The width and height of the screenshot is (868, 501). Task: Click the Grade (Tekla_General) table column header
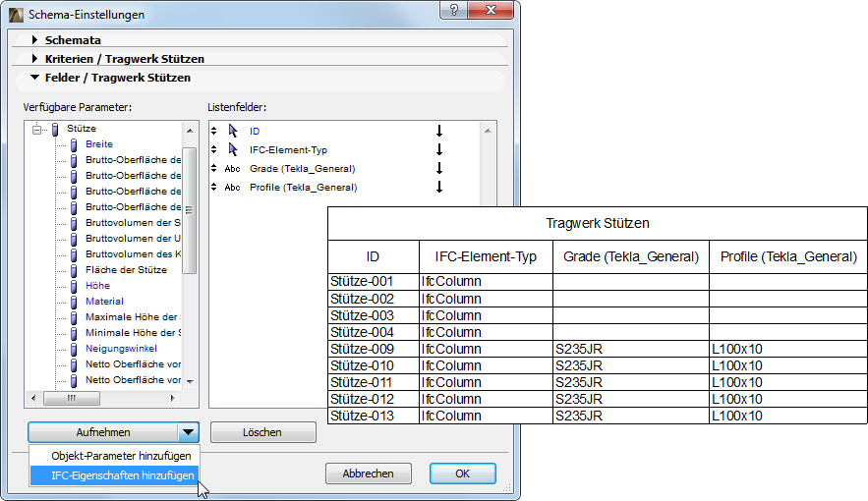click(631, 256)
